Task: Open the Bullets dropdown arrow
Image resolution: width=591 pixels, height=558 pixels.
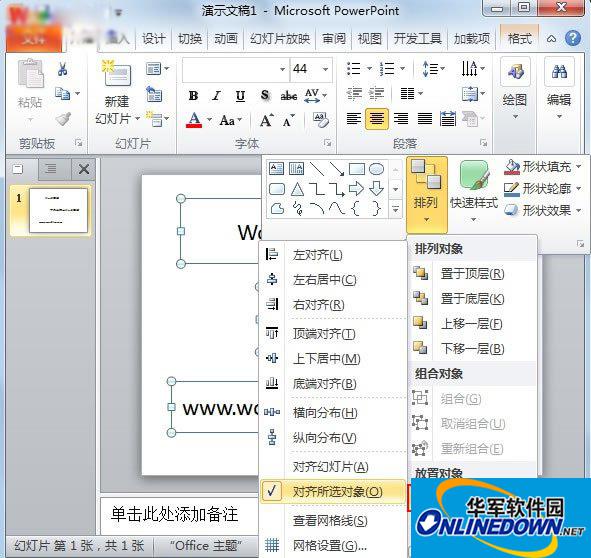Action: click(x=369, y=69)
